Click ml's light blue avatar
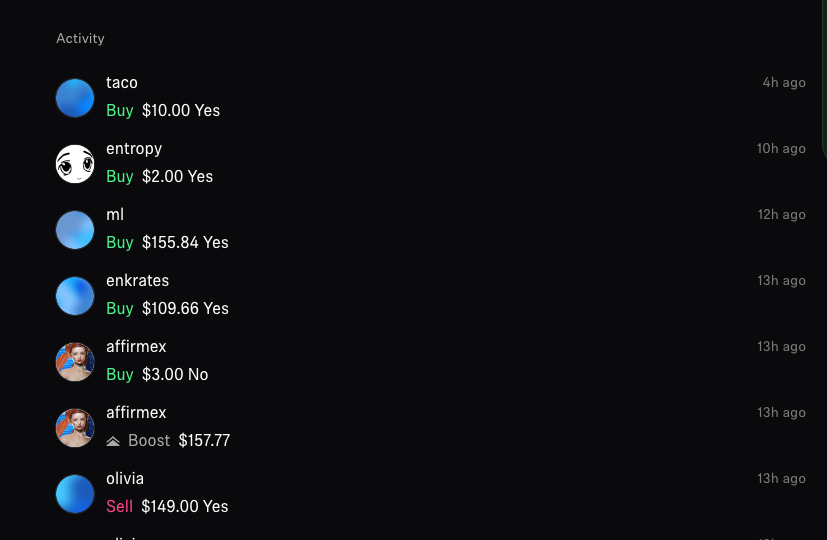 click(75, 230)
